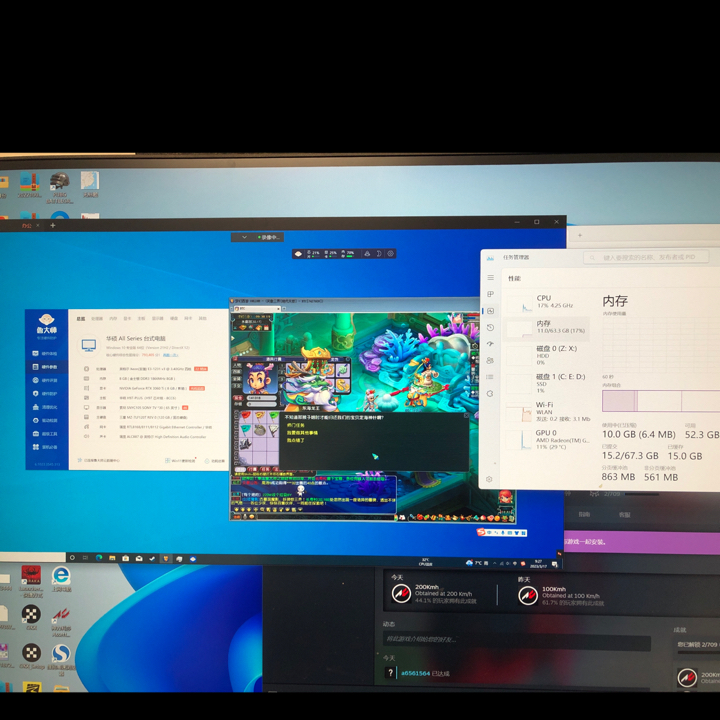Open File Explorer on remote taskbar

(x=112, y=558)
